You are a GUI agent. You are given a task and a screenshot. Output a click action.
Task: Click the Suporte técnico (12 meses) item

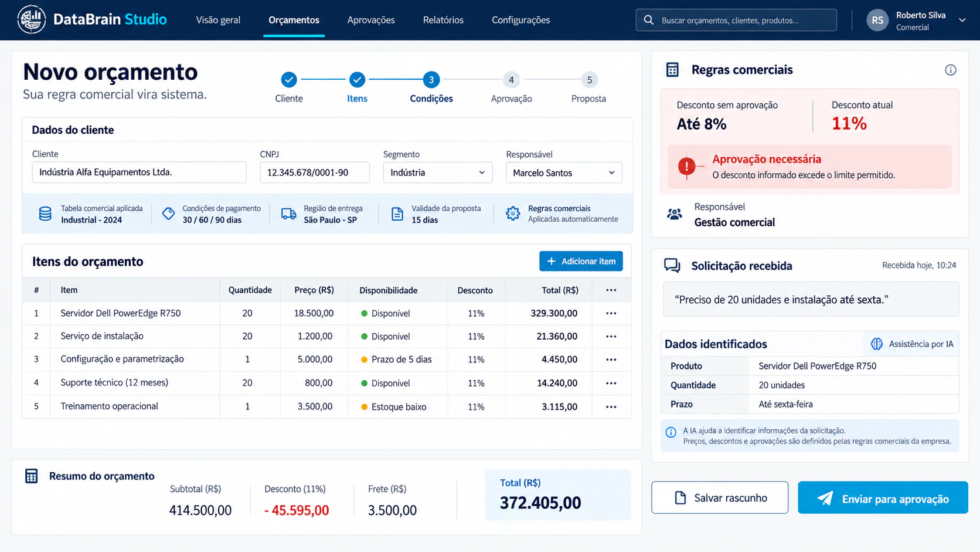(114, 382)
